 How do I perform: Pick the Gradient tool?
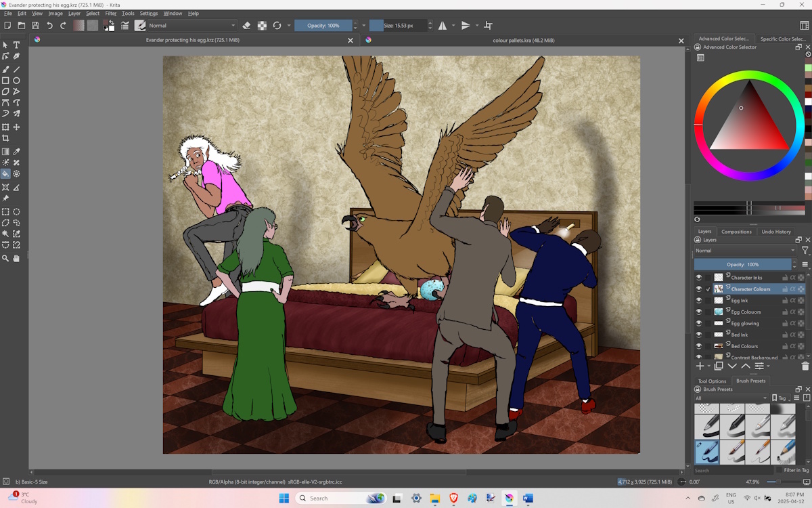coord(5,152)
